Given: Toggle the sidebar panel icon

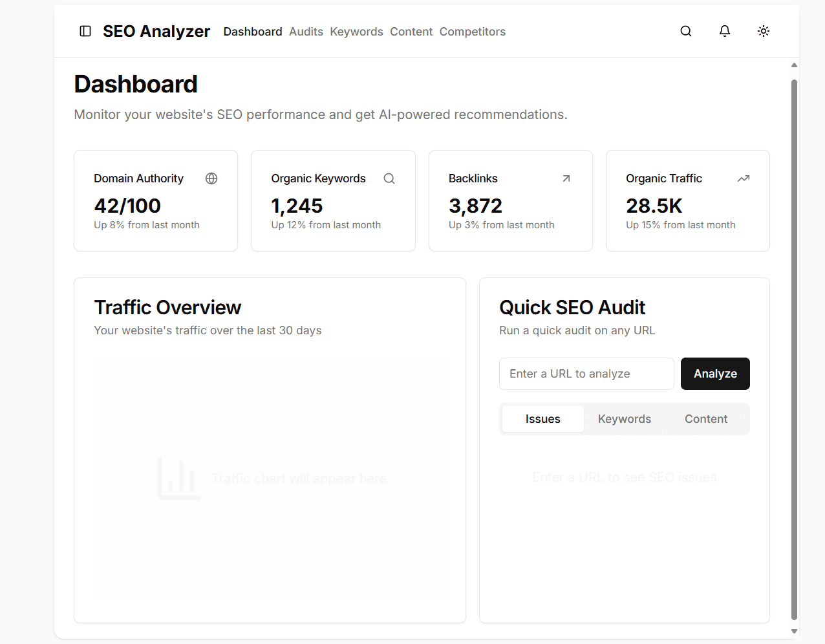Looking at the screenshot, I should 85,31.
